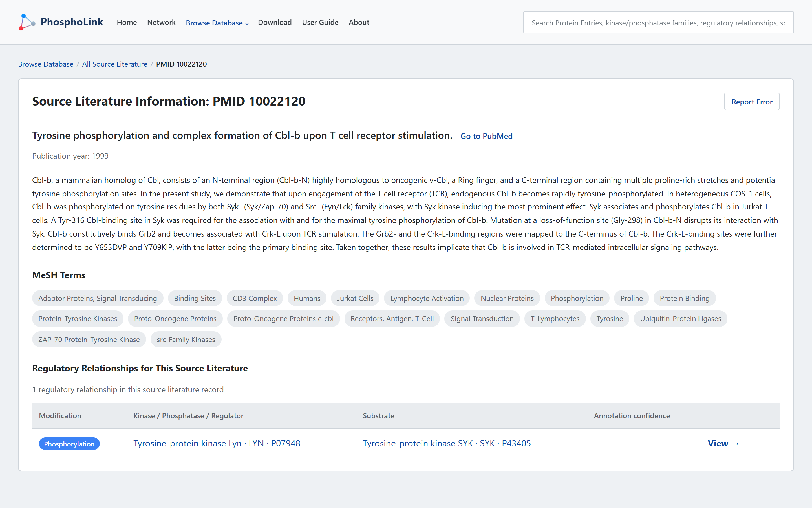Click the Phosphorylation modification badge
The height and width of the screenshot is (508, 812).
69,444
